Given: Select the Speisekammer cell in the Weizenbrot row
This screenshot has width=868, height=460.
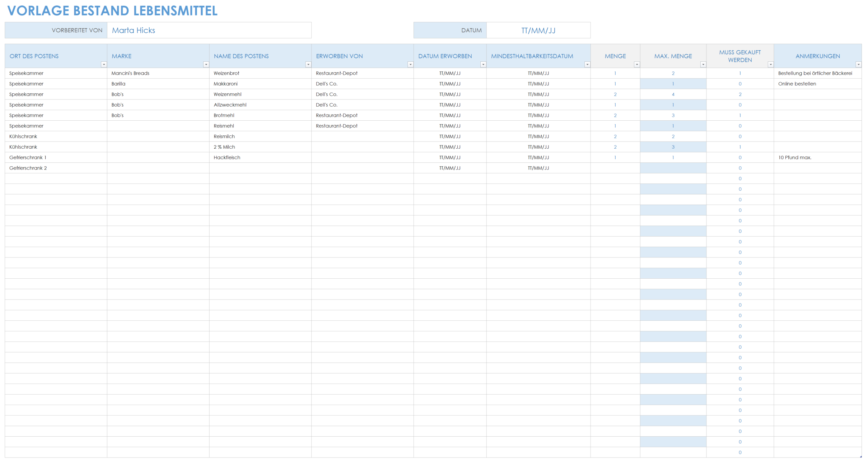Looking at the screenshot, I should tap(56, 73).
